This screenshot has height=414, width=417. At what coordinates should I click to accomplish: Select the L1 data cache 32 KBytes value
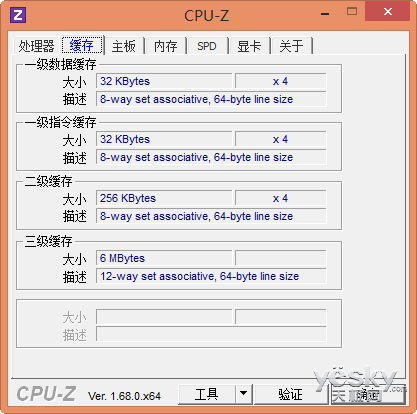pos(164,81)
